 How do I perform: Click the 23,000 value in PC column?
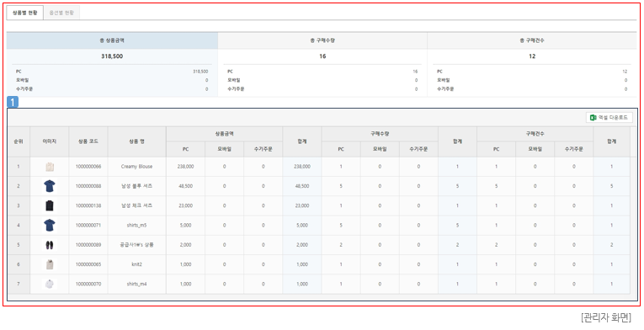(186, 206)
